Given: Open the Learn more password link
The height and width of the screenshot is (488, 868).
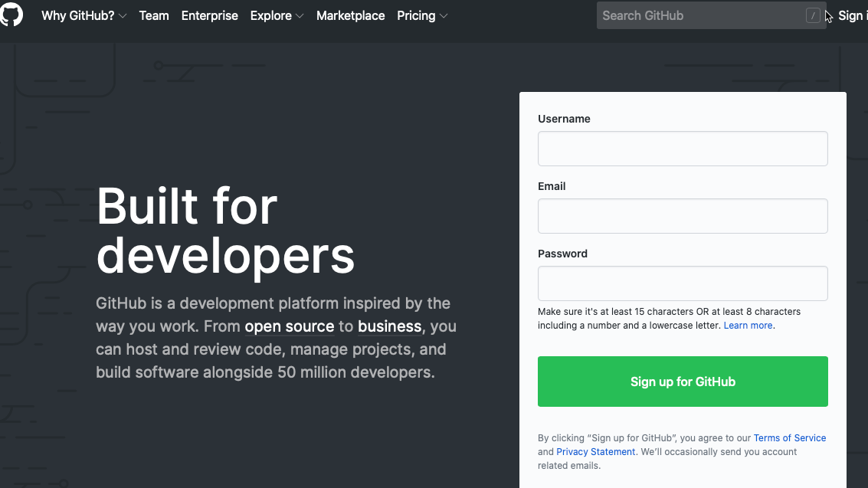Looking at the screenshot, I should (748, 326).
